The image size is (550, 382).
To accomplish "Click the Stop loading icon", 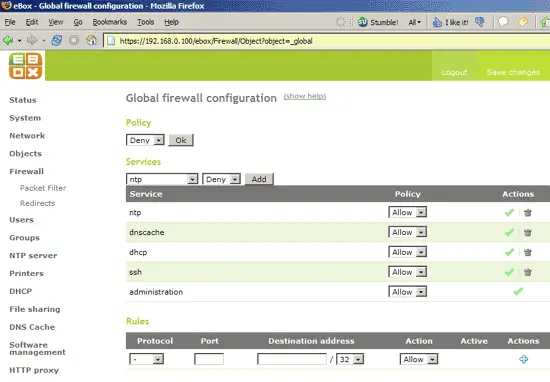I will coord(74,40).
